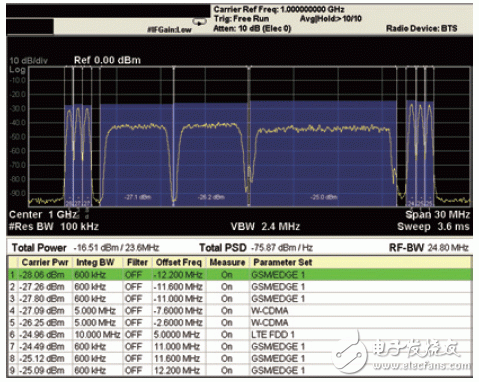
Task: Click the -25.0 dBm LTE carrier marker label
Action: pos(323,197)
